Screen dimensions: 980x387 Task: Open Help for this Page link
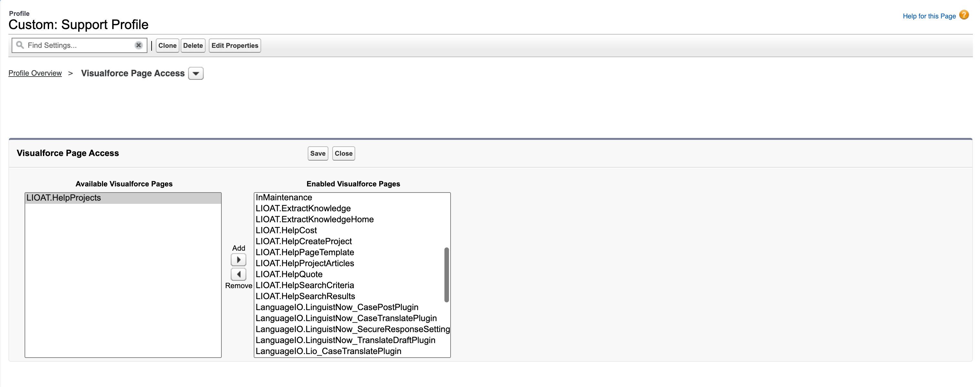[x=929, y=16]
